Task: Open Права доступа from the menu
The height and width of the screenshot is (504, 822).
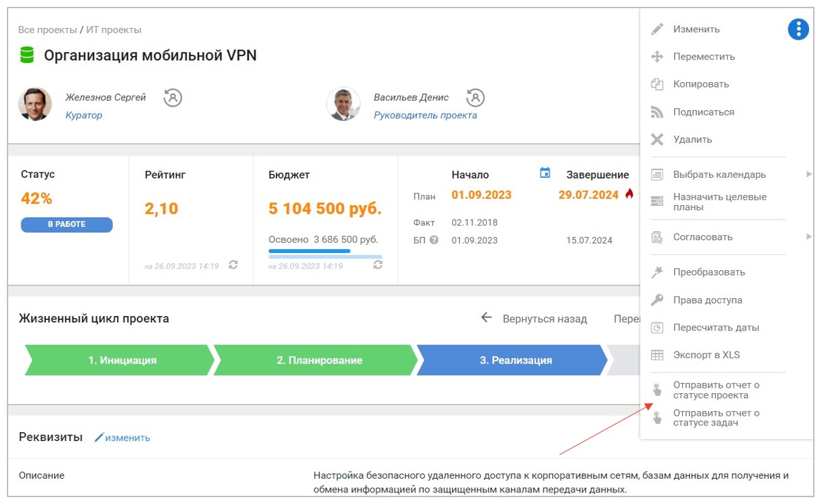Action: tap(707, 300)
